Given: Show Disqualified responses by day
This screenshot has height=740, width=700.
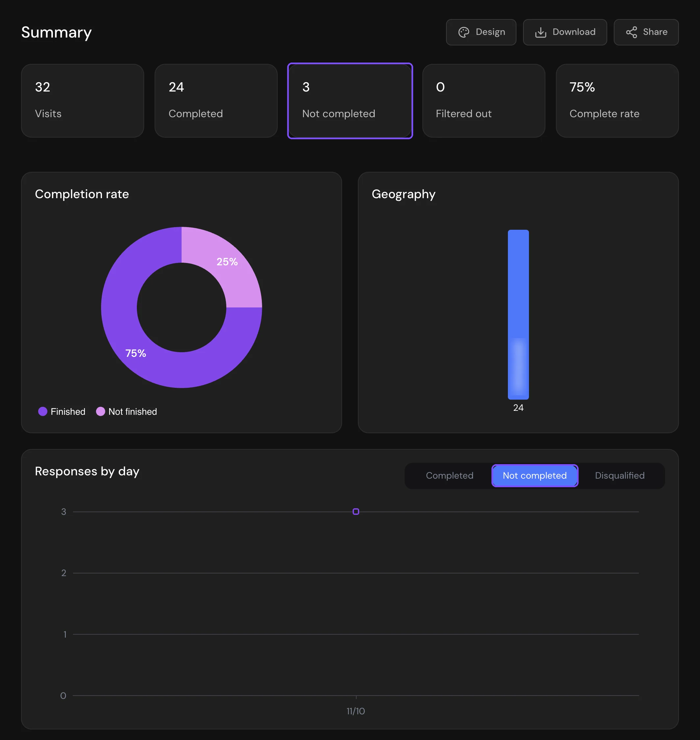Looking at the screenshot, I should pos(619,475).
